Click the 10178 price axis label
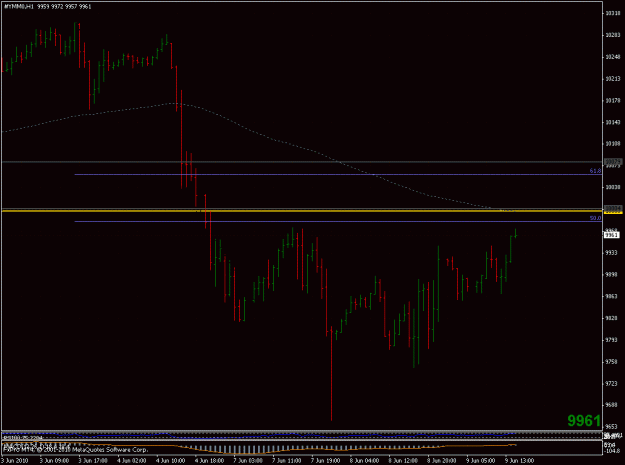Image resolution: width=625 pixels, height=465 pixels. tap(612, 101)
